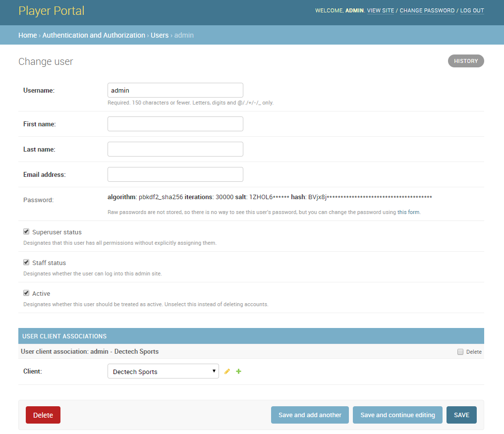Click the 'Active' label text
Image resolution: width=504 pixels, height=434 pixels.
(41, 293)
